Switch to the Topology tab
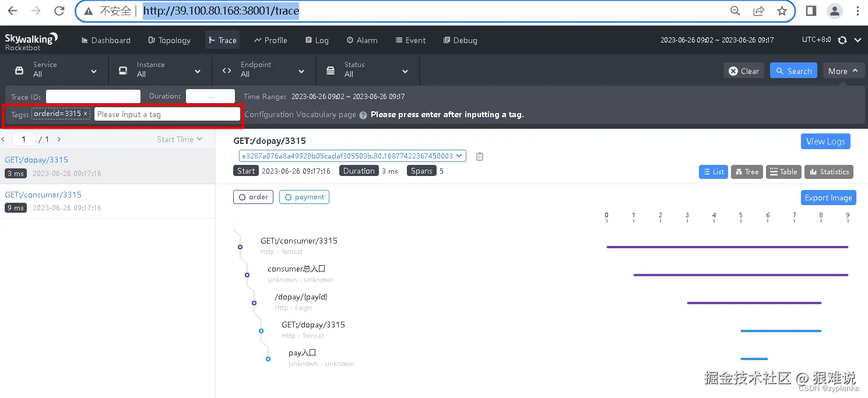This screenshot has height=398, width=868. point(170,40)
